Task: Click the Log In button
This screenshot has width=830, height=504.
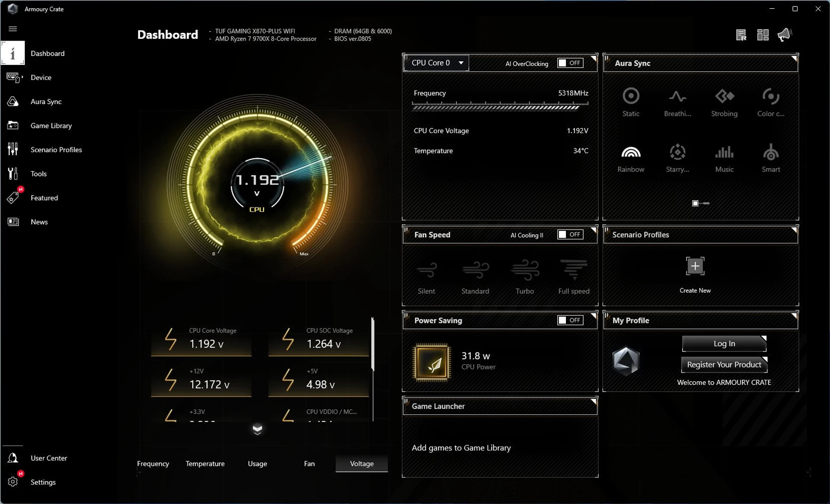Action: tap(724, 344)
